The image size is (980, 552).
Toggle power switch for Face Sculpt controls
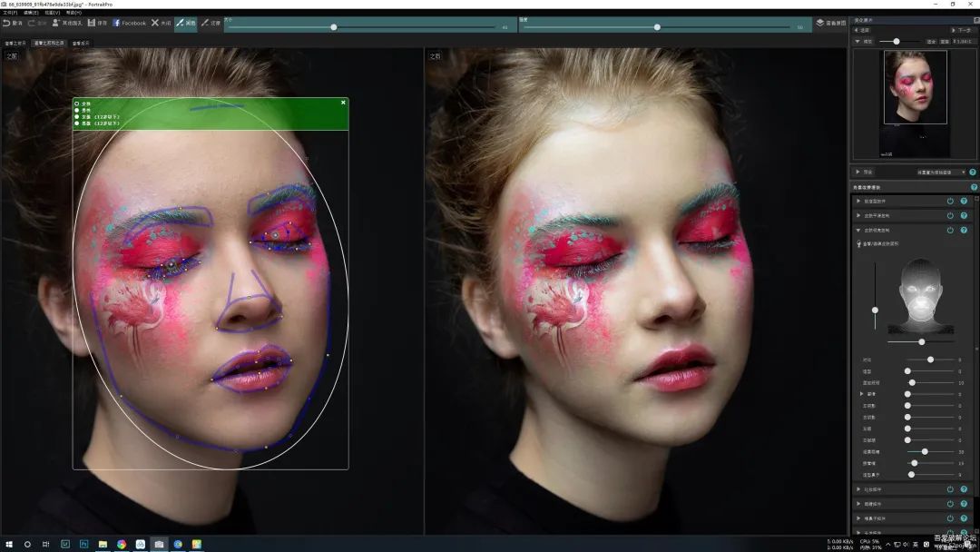(950, 202)
